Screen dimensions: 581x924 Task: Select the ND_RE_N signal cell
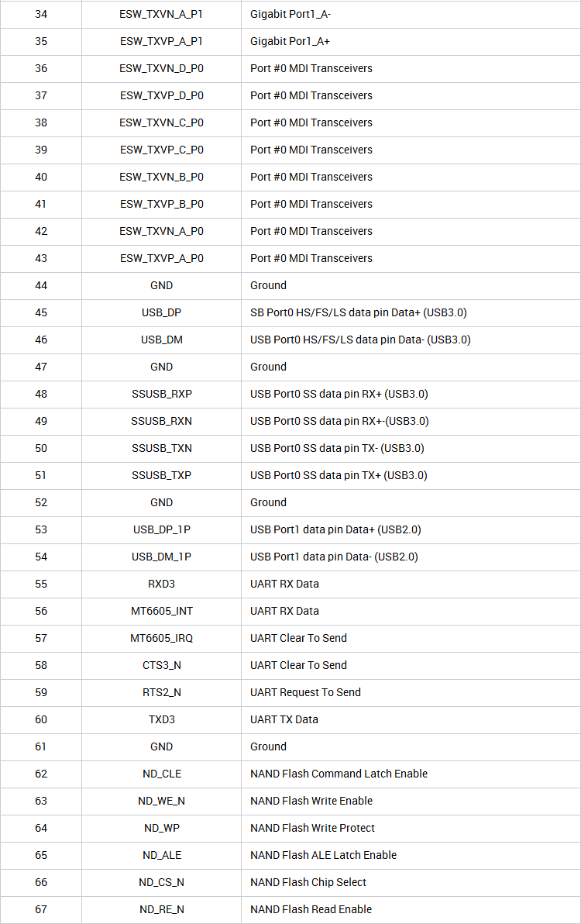161,909
